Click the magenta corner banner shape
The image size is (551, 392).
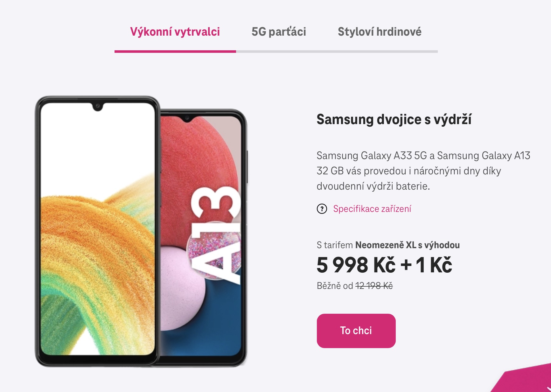point(528,380)
